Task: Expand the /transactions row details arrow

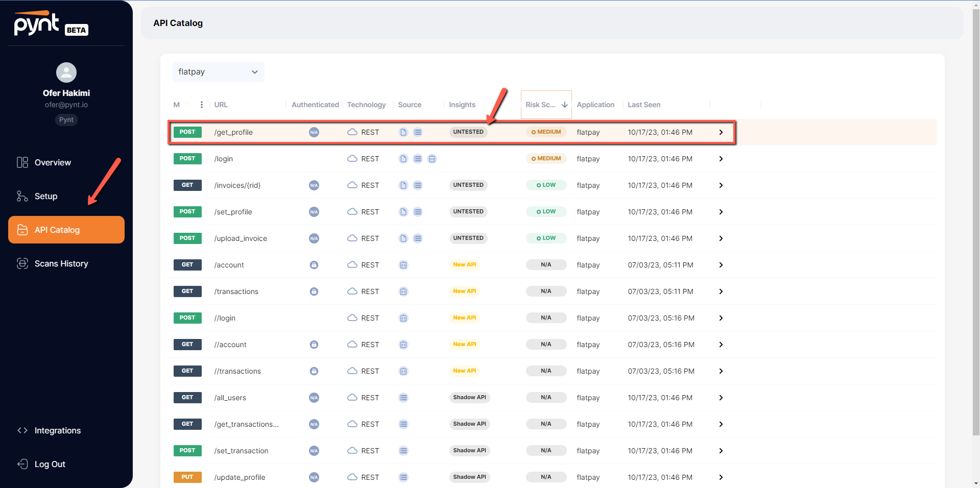Action: coord(721,291)
